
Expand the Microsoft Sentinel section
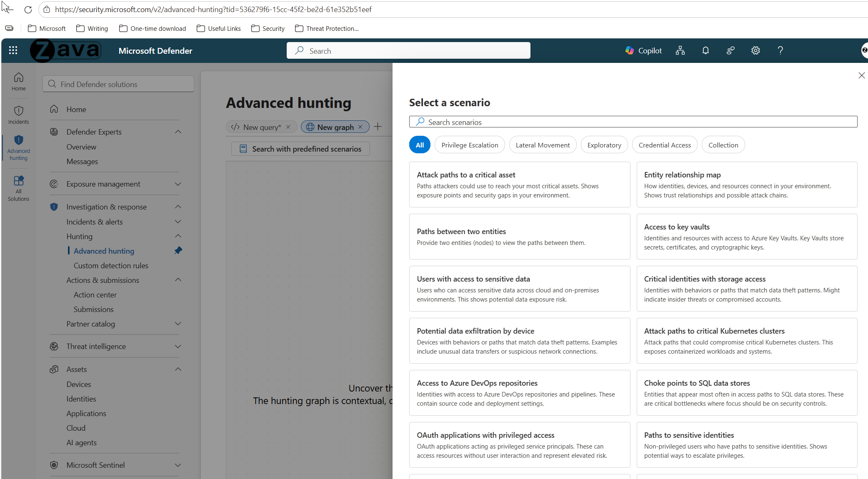(x=178, y=465)
